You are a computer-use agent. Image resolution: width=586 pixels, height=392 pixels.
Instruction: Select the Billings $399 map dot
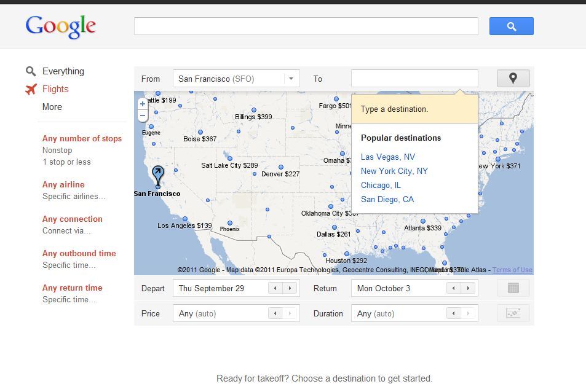click(254, 110)
